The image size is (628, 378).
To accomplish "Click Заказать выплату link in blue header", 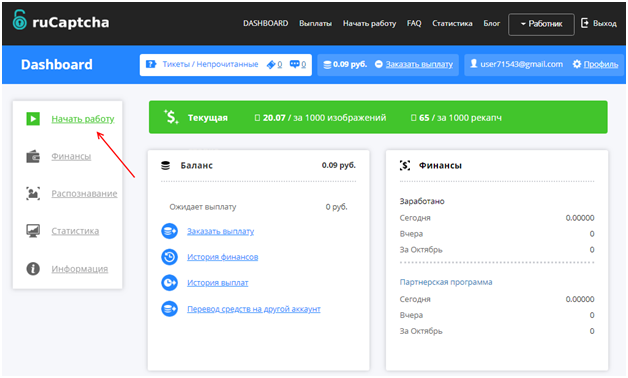I will pyautogui.click(x=419, y=64).
